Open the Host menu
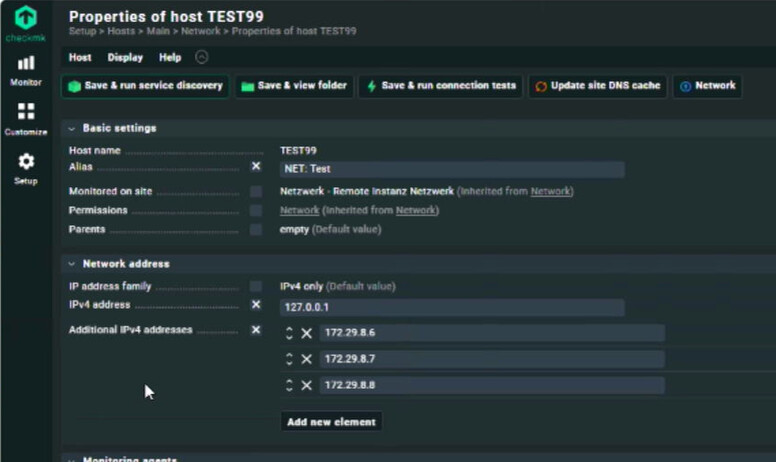 click(80, 58)
